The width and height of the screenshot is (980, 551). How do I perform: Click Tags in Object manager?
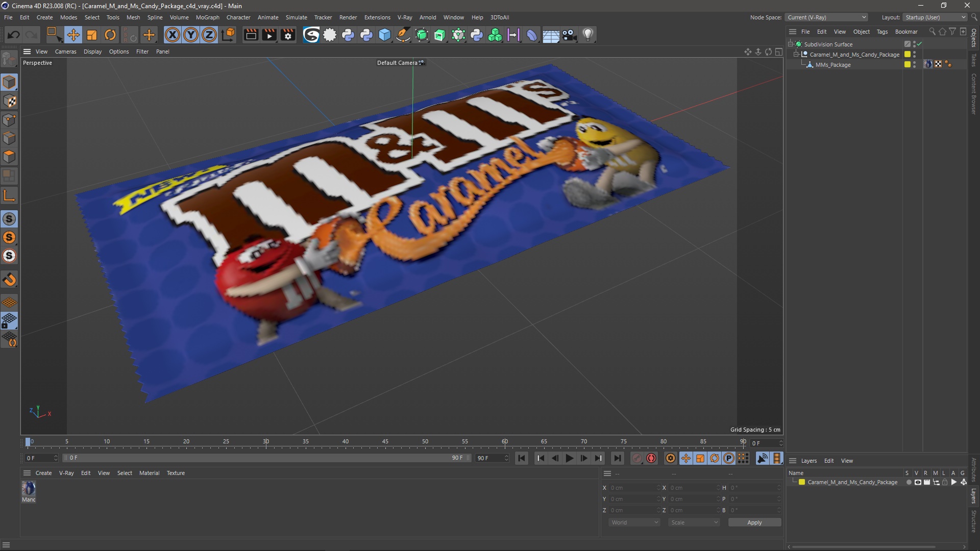pos(882,32)
